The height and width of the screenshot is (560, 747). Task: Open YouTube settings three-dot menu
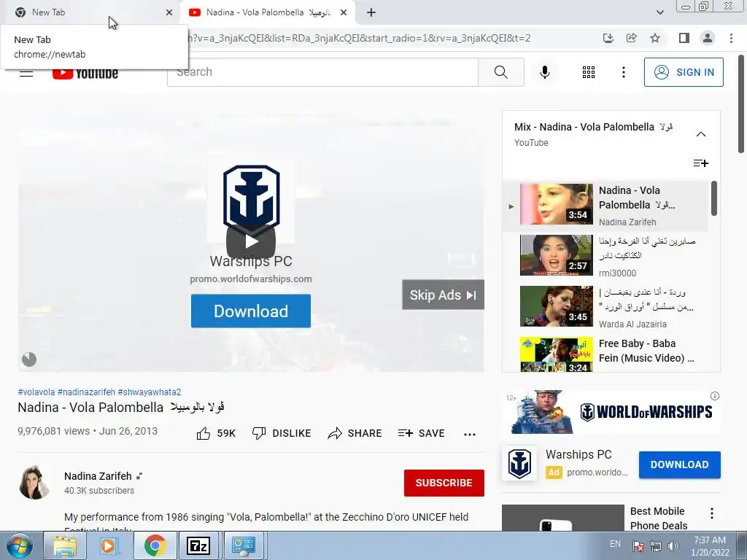tap(623, 72)
